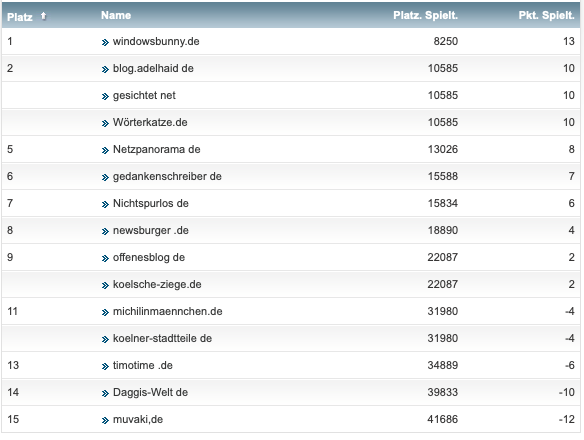
Task: Select the value 13026 in Netzpanorama row
Action: point(442,149)
